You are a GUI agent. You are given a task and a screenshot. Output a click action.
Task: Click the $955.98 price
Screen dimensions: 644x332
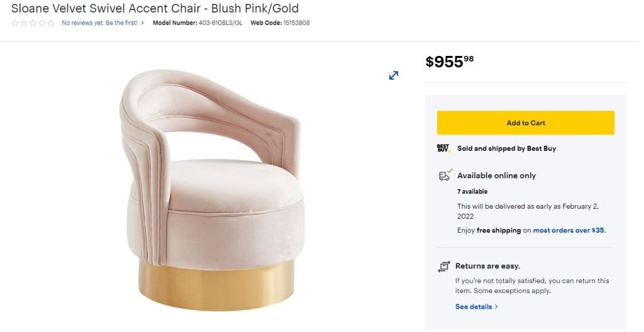449,61
